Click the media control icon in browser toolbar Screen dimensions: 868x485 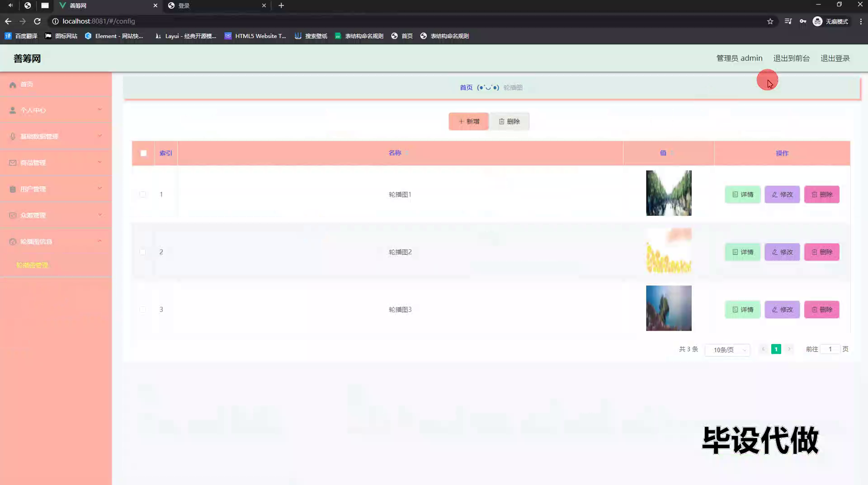pos(788,21)
